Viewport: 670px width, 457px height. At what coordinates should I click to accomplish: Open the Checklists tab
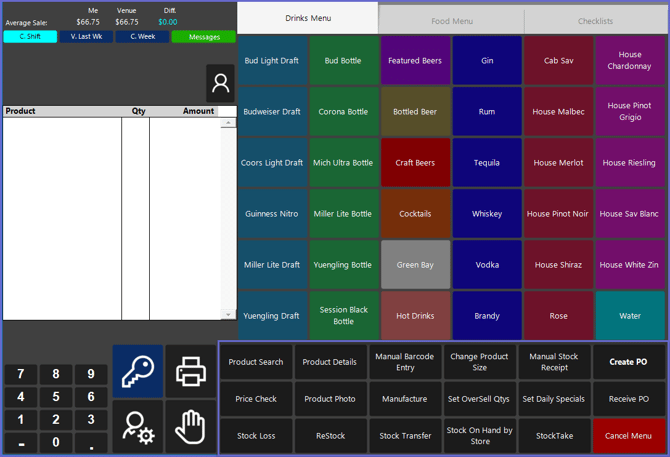click(595, 20)
